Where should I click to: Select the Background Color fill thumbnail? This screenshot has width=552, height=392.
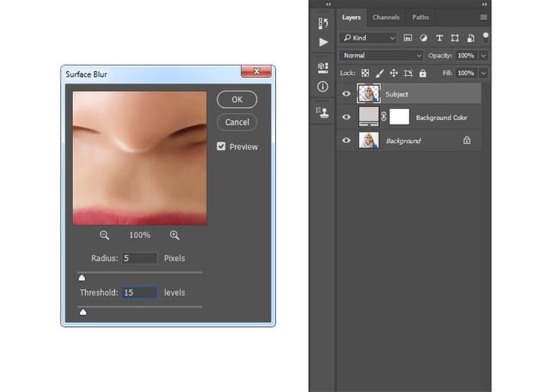pyautogui.click(x=368, y=117)
